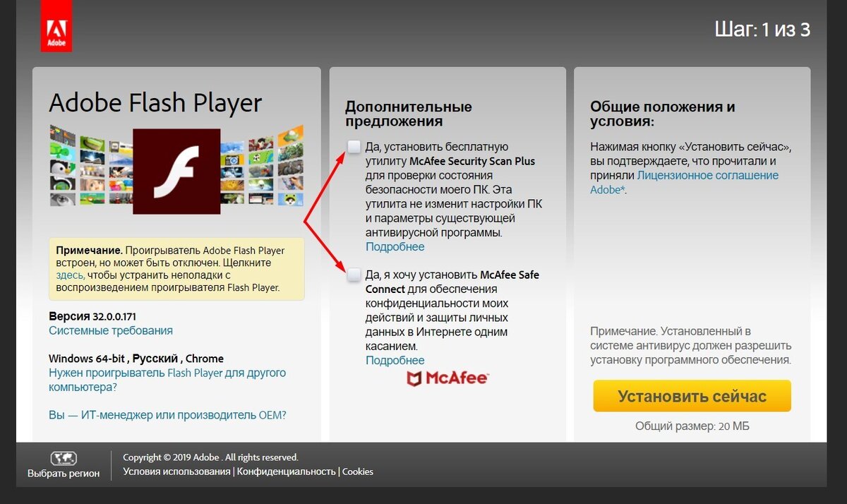Click the yellow Установить сейчас button
Screen dimensions: 847x504
[692, 396]
